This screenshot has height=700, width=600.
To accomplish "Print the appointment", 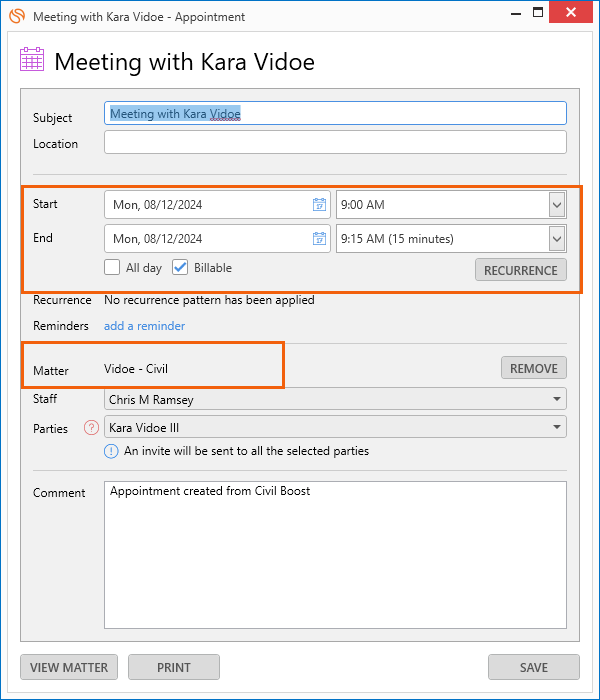I will (174, 667).
